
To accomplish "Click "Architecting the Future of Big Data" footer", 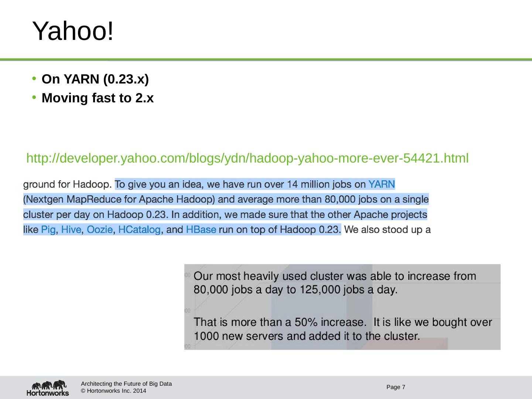I will coord(126,384).
